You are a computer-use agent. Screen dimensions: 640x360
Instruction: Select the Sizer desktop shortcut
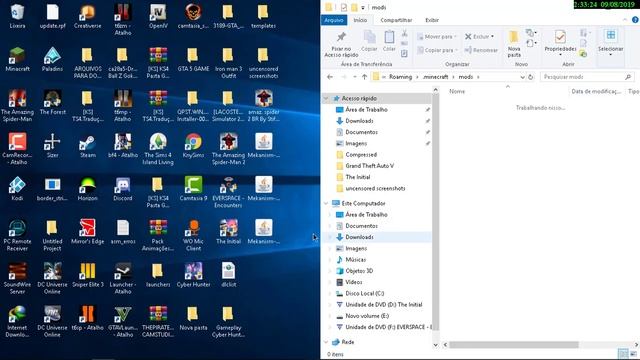[x=52, y=146]
